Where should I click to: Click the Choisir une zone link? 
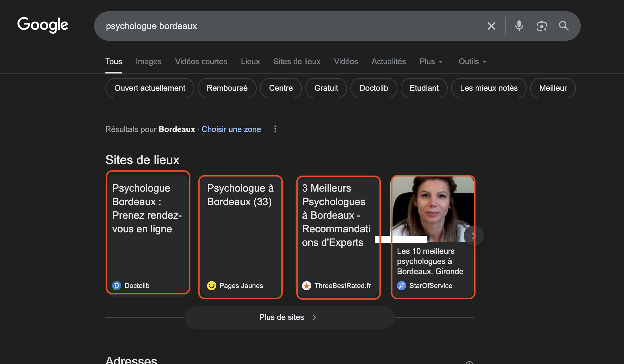231,129
